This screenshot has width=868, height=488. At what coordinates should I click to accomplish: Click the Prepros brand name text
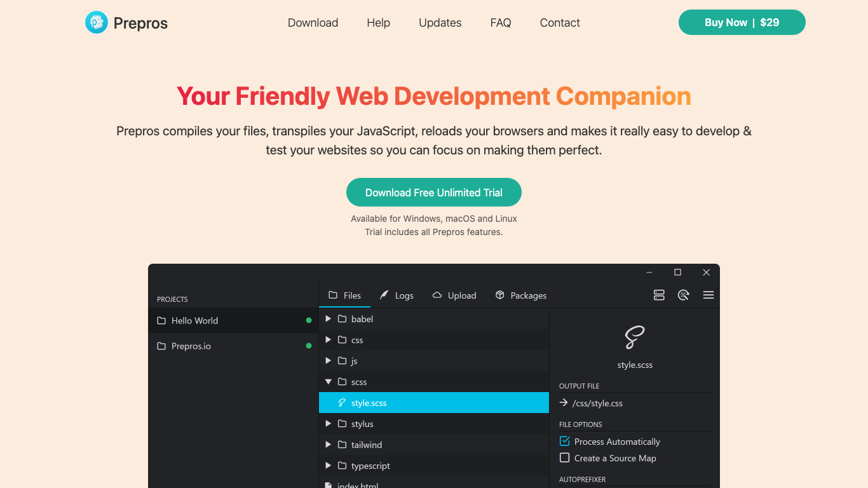[x=140, y=24]
